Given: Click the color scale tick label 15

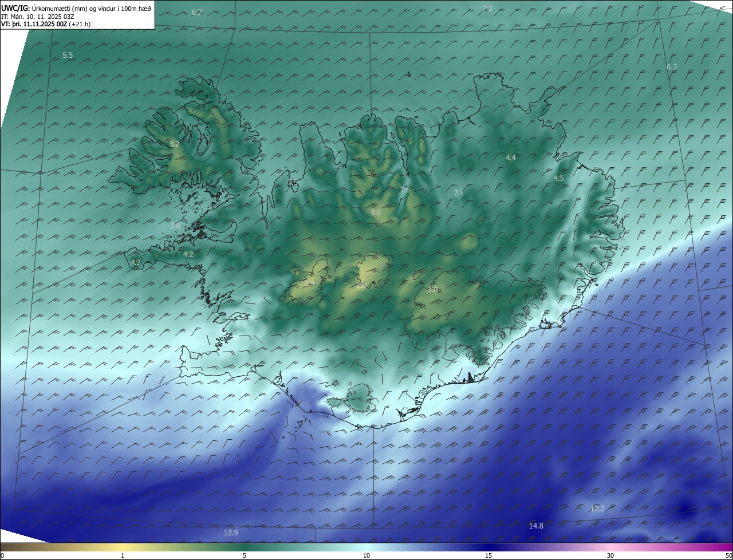Looking at the screenshot, I should click(x=488, y=555).
